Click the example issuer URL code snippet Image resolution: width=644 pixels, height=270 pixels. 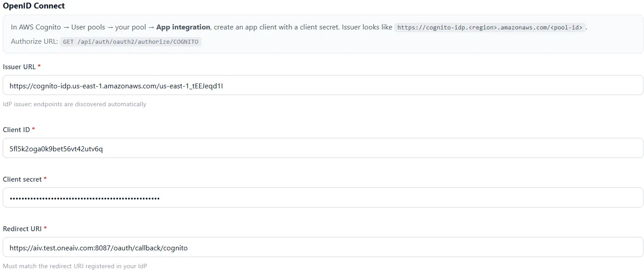pos(490,27)
